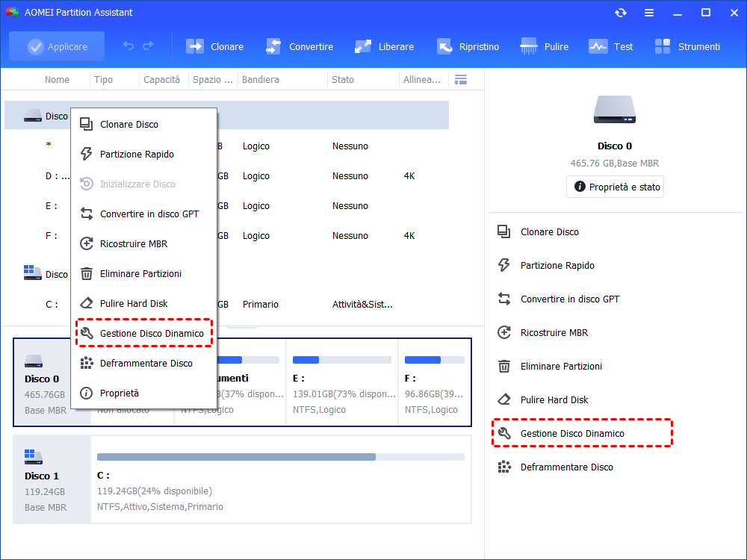Sort by the Stato column header
The width and height of the screenshot is (747, 560).
pyautogui.click(x=343, y=80)
